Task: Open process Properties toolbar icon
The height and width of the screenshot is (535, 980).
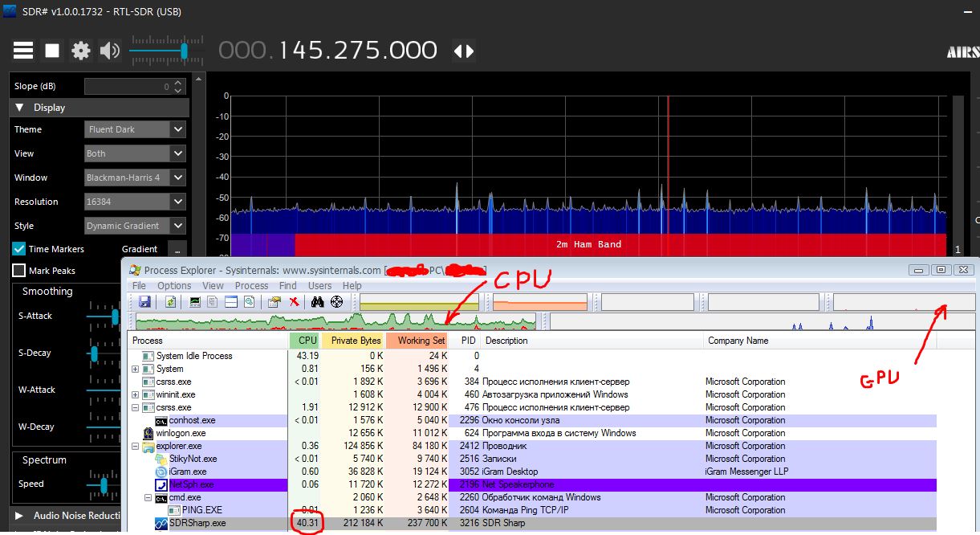Action: pos(274,301)
